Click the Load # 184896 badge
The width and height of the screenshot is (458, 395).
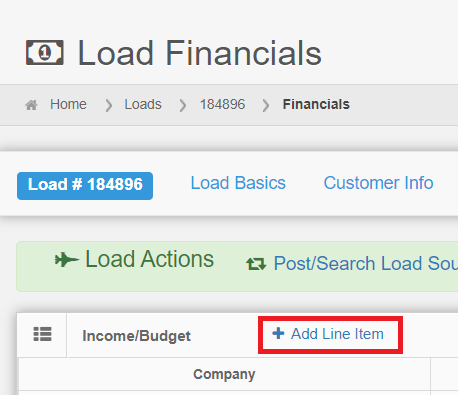[85, 186]
